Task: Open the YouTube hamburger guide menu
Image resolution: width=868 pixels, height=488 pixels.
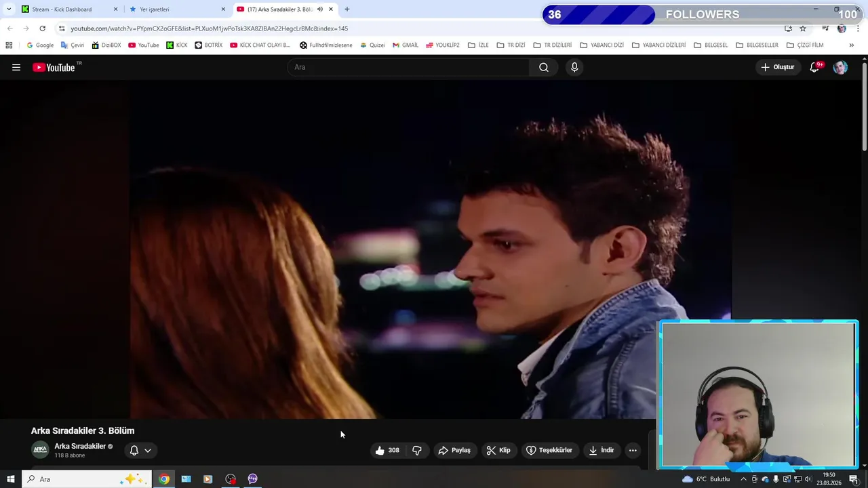Action: click(x=16, y=67)
